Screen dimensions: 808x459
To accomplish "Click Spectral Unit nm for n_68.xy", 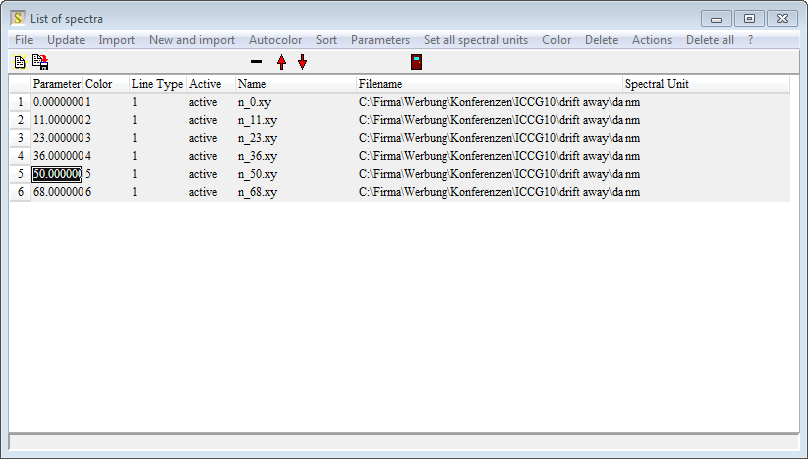I will [632, 192].
